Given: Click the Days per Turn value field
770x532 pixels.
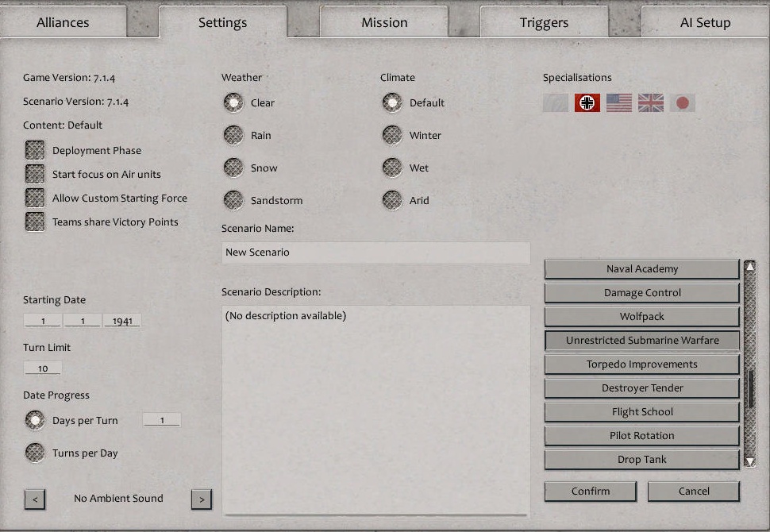Looking at the screenshot, I should (162, 420).
